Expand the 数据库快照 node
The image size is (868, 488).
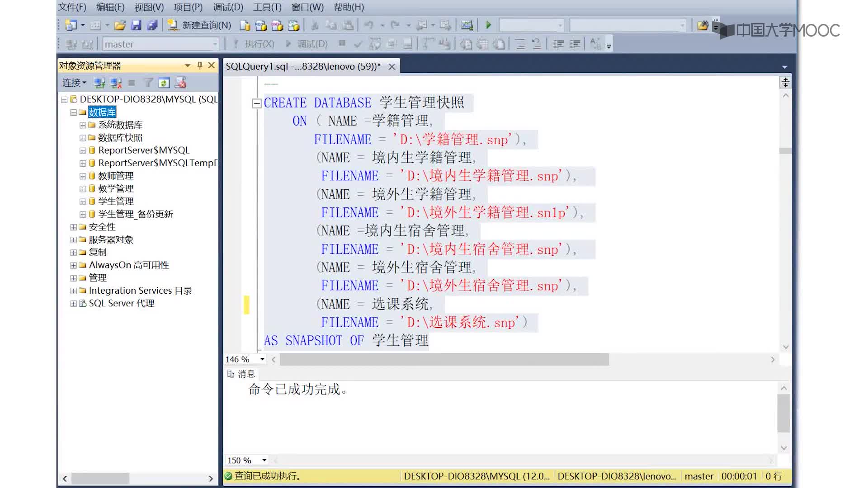[83, 138]
